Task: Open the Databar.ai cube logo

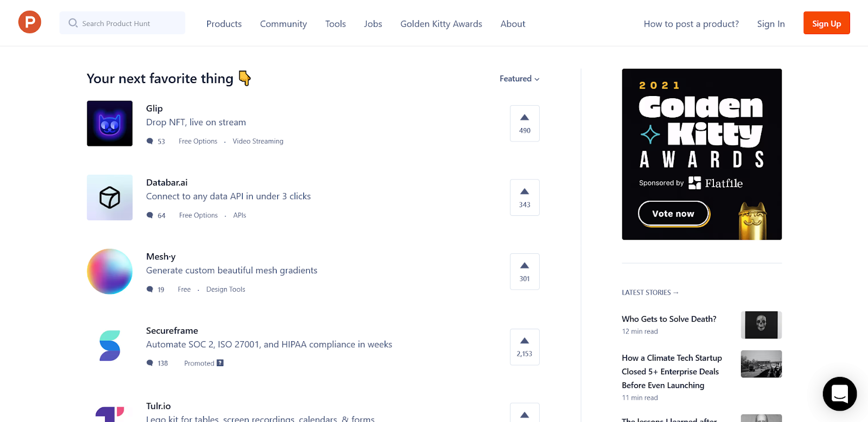Action: pos(110,197)
